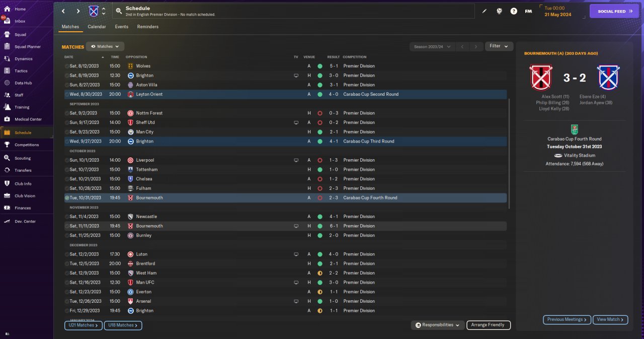Toggle the circle on the Luton row
644x339 pixels.
click(67, 254)
